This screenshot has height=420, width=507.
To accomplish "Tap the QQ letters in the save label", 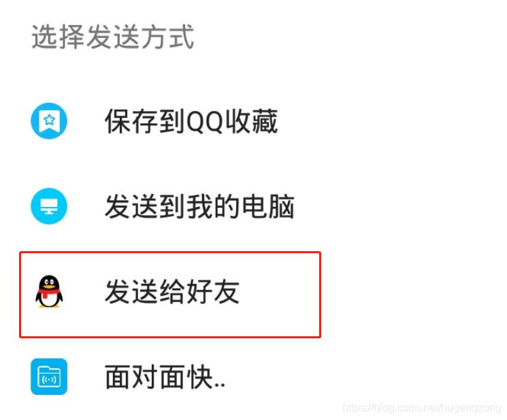I will click(x=206, y=122).
